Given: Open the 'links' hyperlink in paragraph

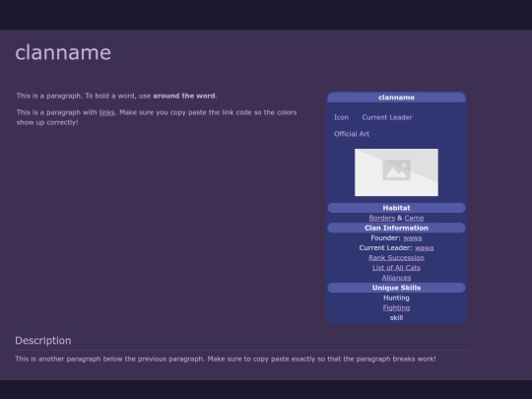Looking at the screenshot, I should 106,112.
